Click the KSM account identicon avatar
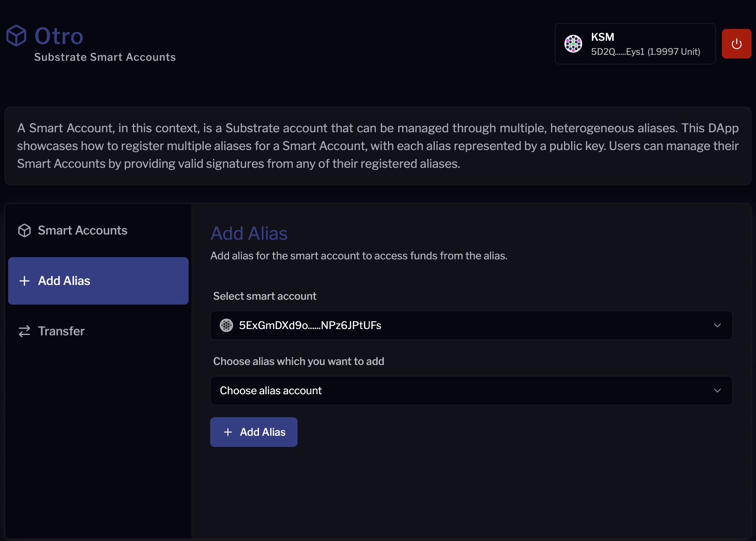The height and width of the screenshot is (541, 756). 573,44
